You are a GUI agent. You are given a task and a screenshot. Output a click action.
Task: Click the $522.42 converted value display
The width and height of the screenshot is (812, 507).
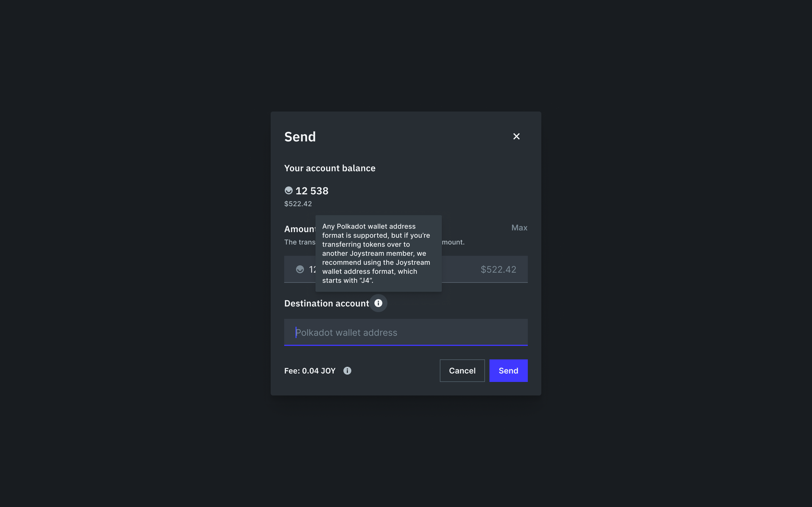point(298,204)
